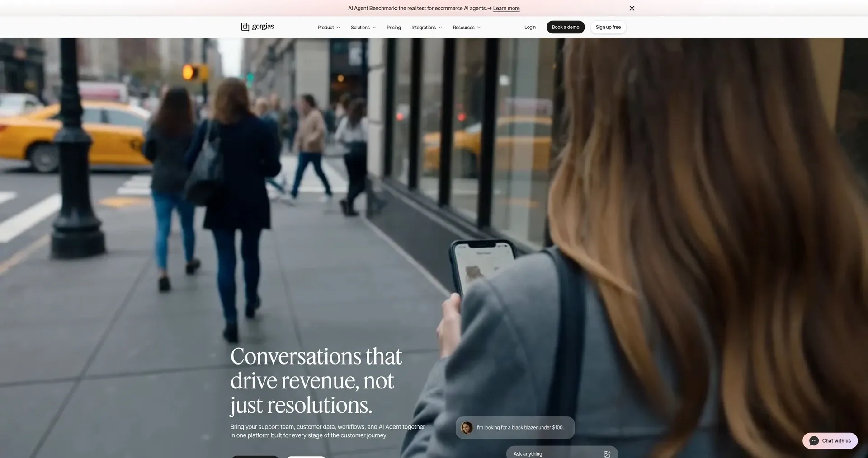Click the avatar in black blazer message

(467, 427)
